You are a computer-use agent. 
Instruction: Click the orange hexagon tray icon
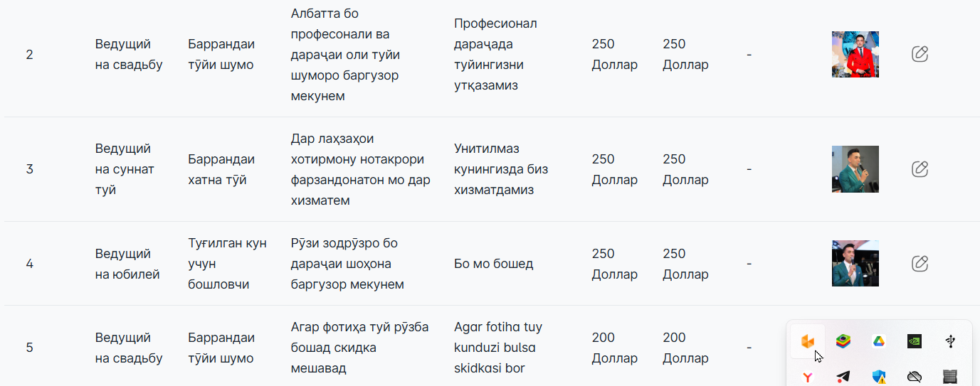tap(808, 341)
